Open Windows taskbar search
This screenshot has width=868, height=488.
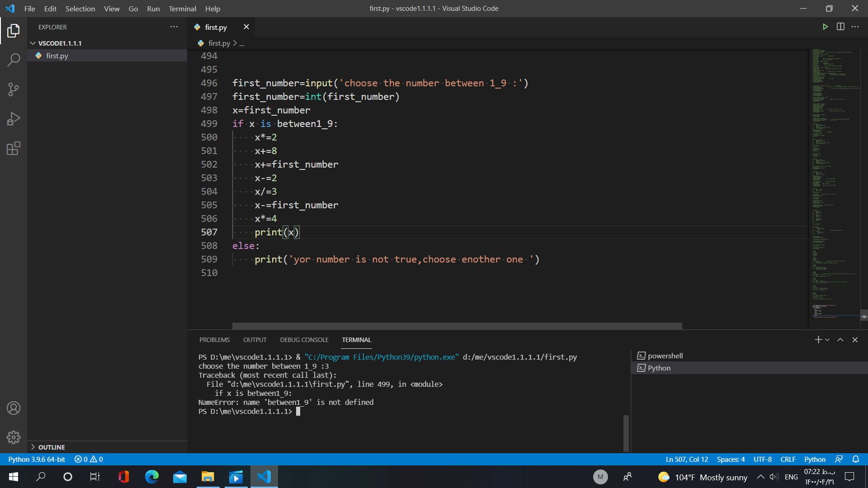click(x=41, y=477)
